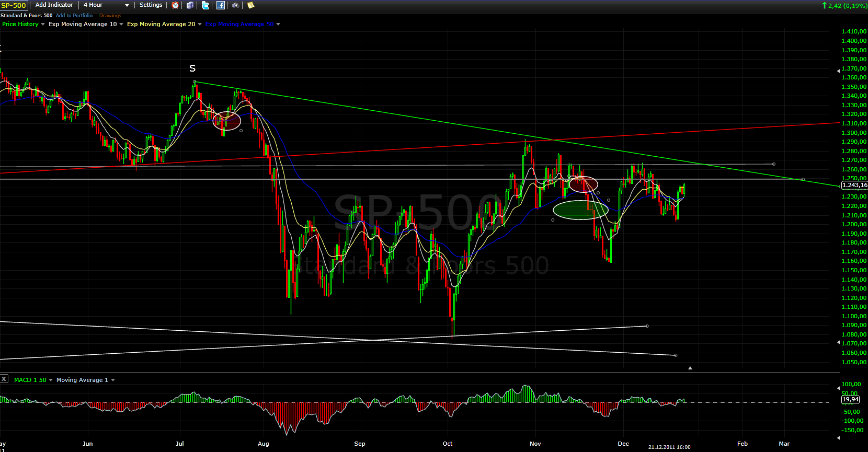
Task: Click the triangle marker above the MACD panel
Action: pyautogui.click(x=690, y=368)
